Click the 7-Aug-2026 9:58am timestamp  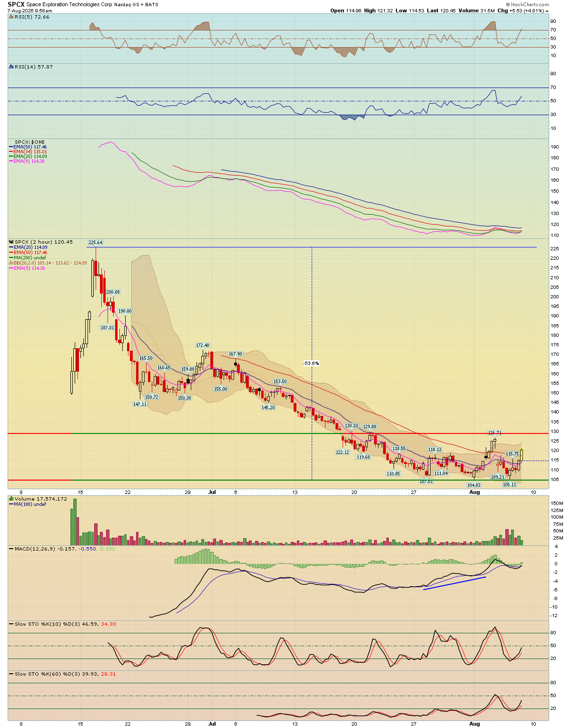tap(30, 10)
